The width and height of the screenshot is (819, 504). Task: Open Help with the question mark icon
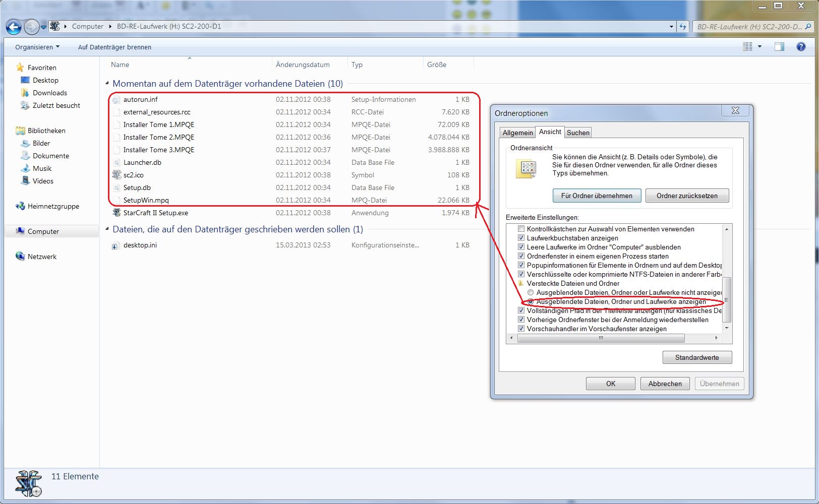(801, 47)
